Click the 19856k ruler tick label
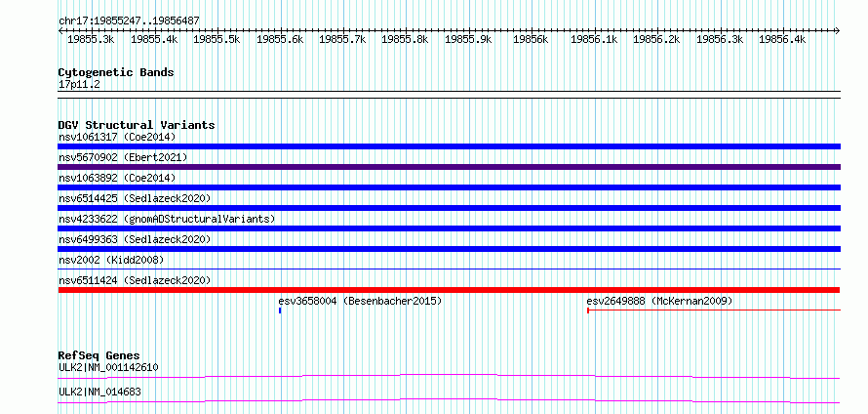The image size is (868, 414). coord(531,40)
